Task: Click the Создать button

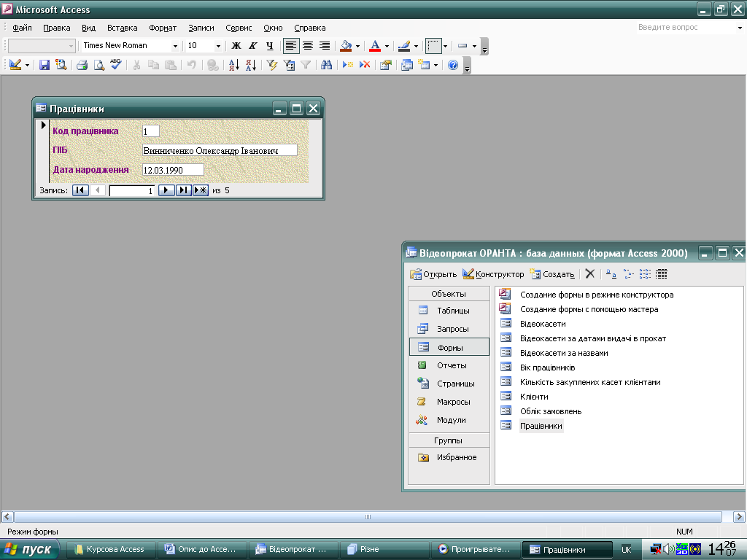Action: pyautogui.click(x=553, y=274)
